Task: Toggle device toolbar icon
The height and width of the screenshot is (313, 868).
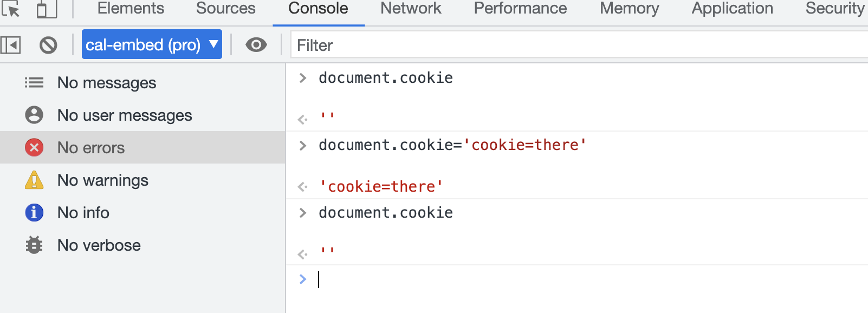Action: 47,9
